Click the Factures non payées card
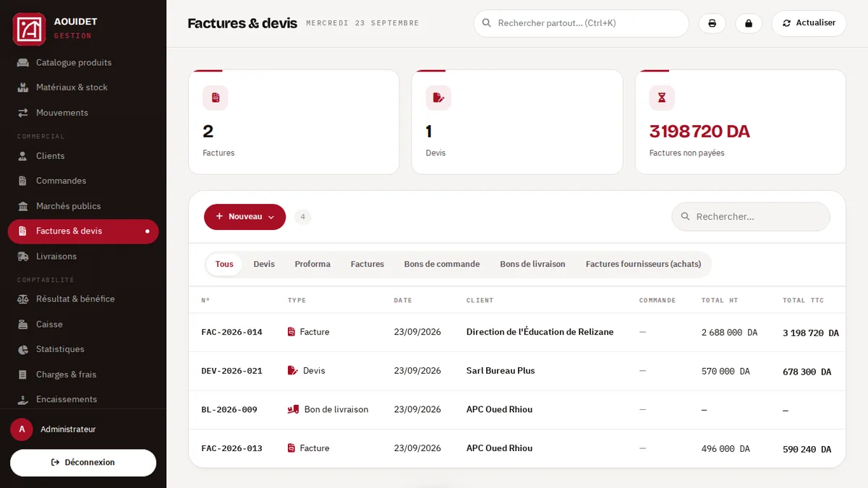Image resolution: width=868 pixels, height=488 pixels. click(x=740, y=122)
